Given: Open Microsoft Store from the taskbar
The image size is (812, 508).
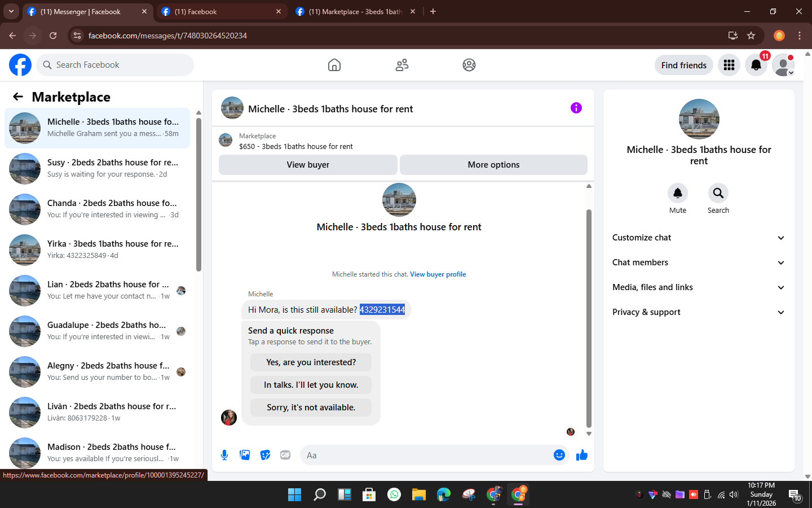Looking at the screenshot, I should pos(369,495).
